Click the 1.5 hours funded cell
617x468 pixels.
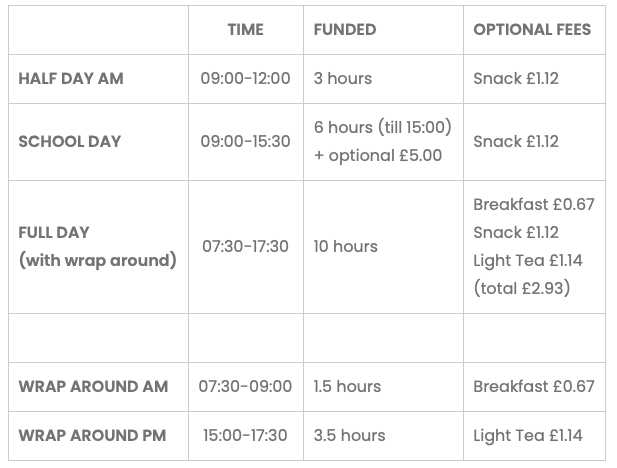coord(347,386)
